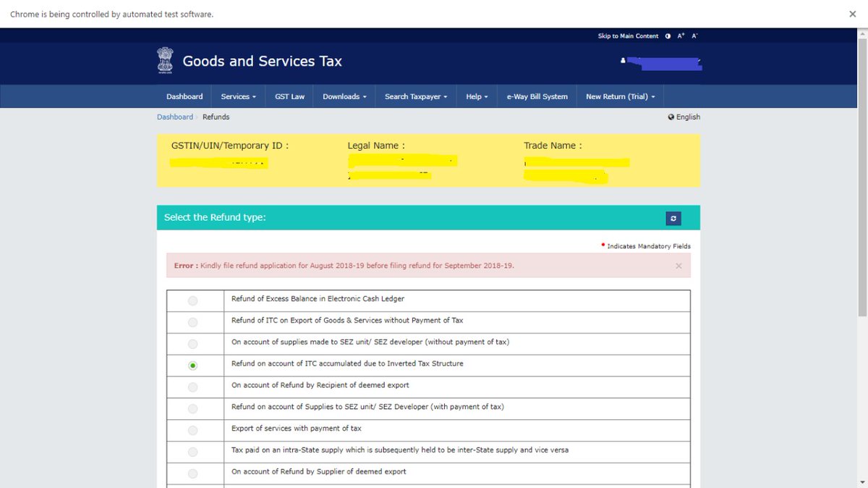This screenshot has height=488, width=868.
Task: Click the 'Trade Name :' label
Action: click(553, 146)
